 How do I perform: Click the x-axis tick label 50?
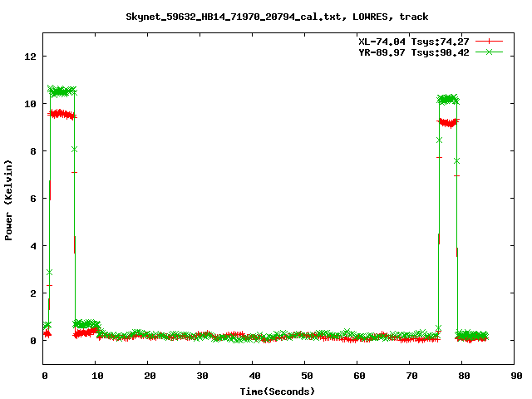pyautogui.click(x=307, y=376)
